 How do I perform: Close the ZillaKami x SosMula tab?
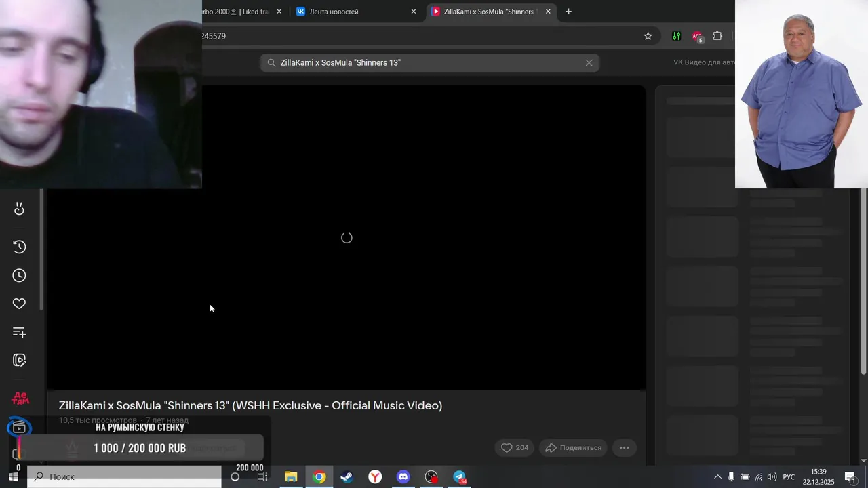pyautogui.click(x=548, y=12)
